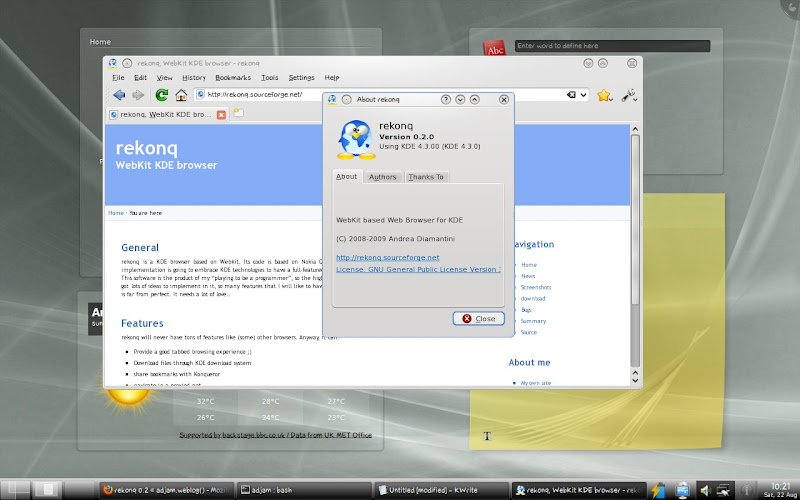
Task: Switch to the Thanks To tab
Action: click(426, 177)
